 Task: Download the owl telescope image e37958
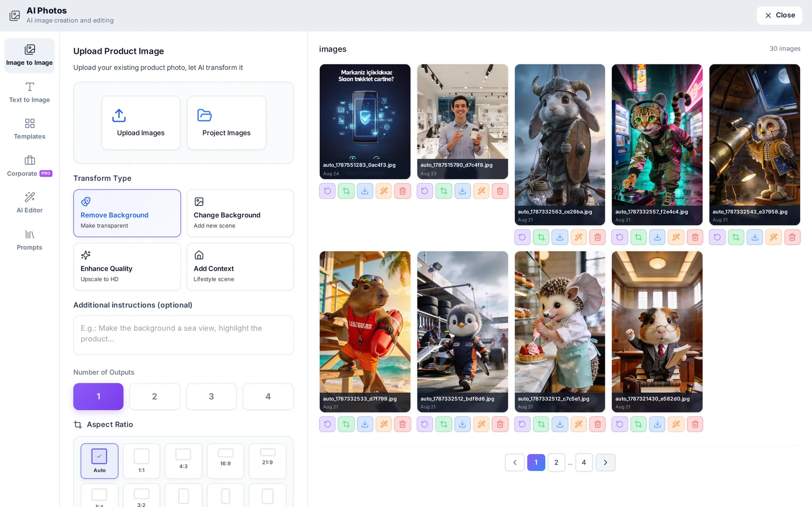tap(755, 237)
